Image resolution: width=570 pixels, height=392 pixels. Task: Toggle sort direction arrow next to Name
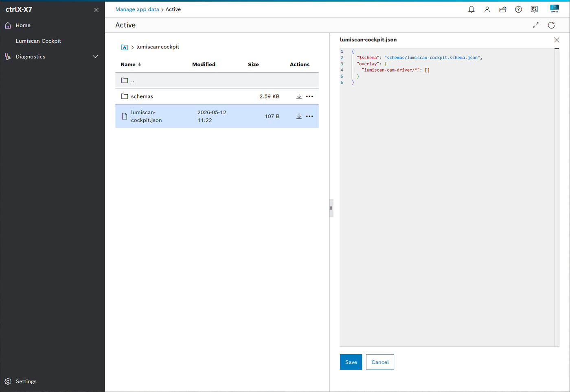click(140, 65)
